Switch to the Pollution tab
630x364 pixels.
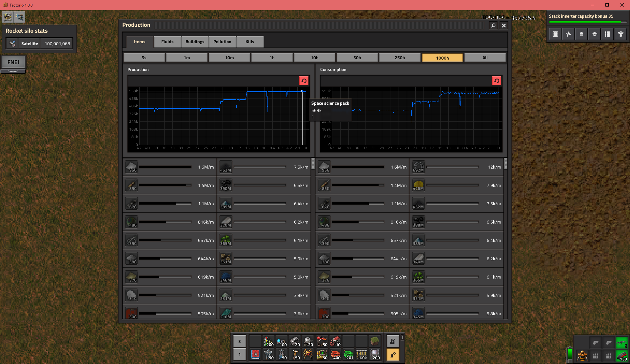coord(222,42)
